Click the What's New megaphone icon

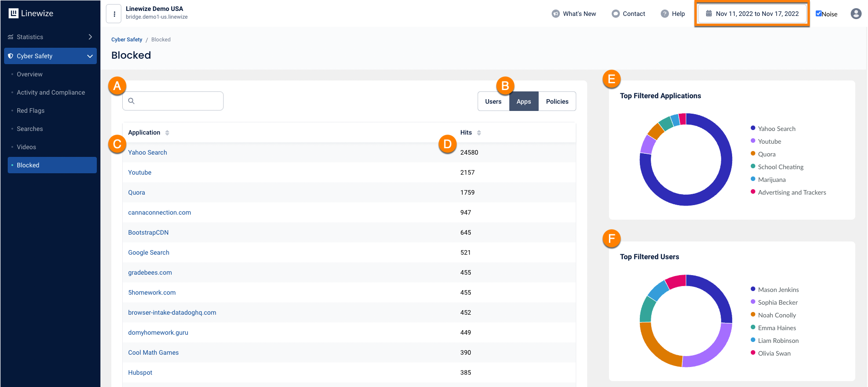click(555, 14)
